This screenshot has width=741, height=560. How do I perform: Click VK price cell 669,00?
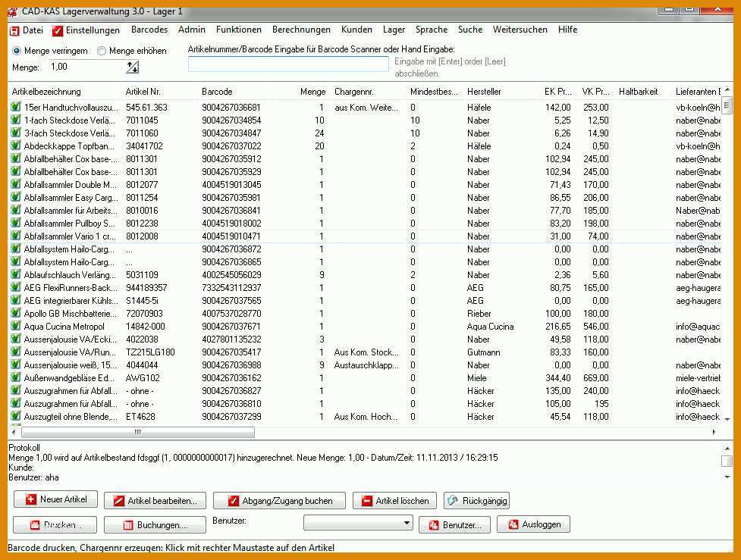pos(596,377)
